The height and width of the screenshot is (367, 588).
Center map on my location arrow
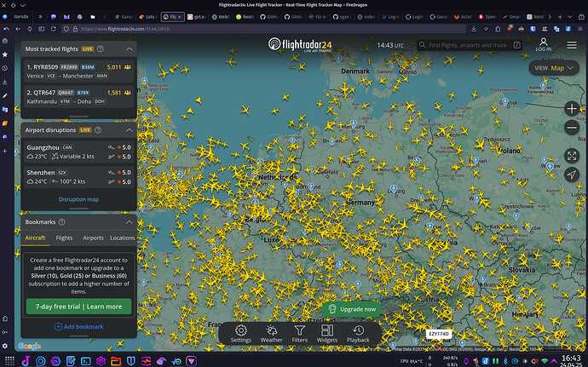pos(572,175)
